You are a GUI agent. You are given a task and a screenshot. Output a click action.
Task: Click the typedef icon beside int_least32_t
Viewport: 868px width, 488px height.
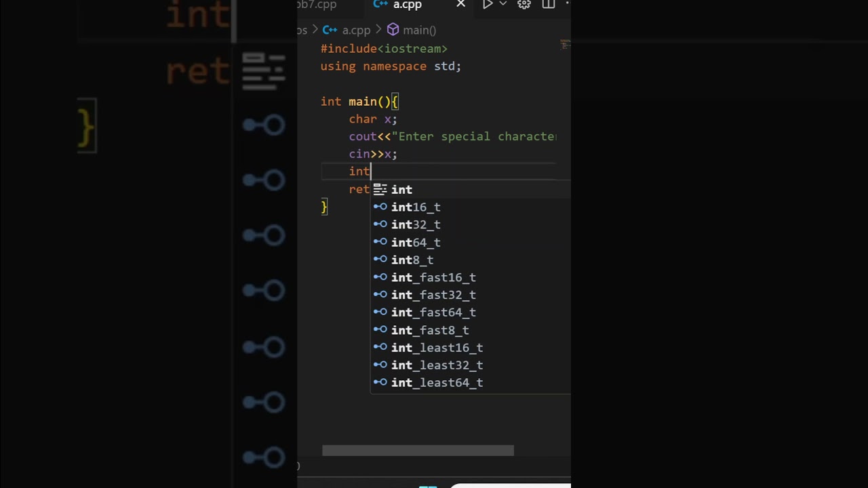(380, 365)
